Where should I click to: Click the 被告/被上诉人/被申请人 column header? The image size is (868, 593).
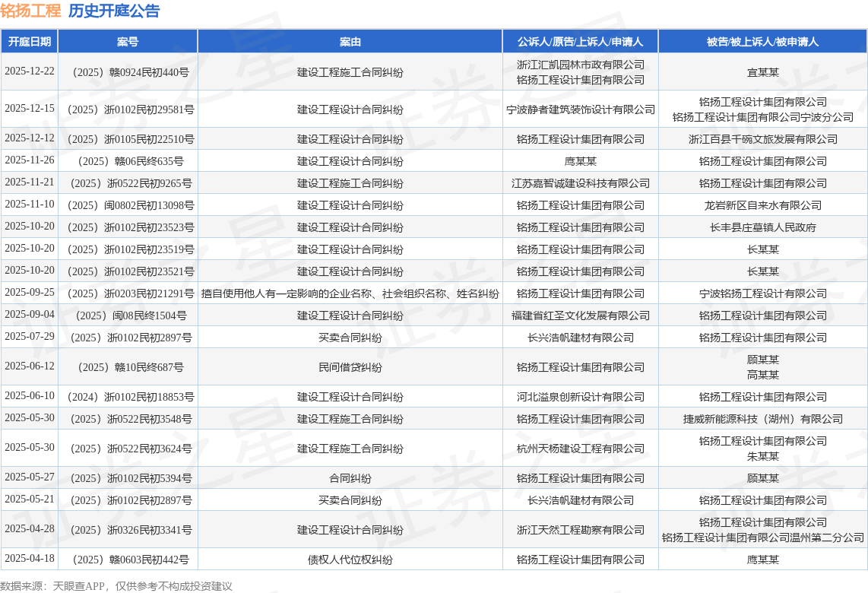pyautogui.click(x=763, y=42)
